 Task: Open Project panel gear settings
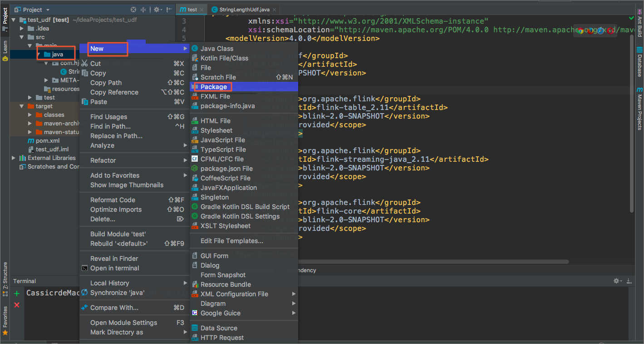(x=157, y=10)
